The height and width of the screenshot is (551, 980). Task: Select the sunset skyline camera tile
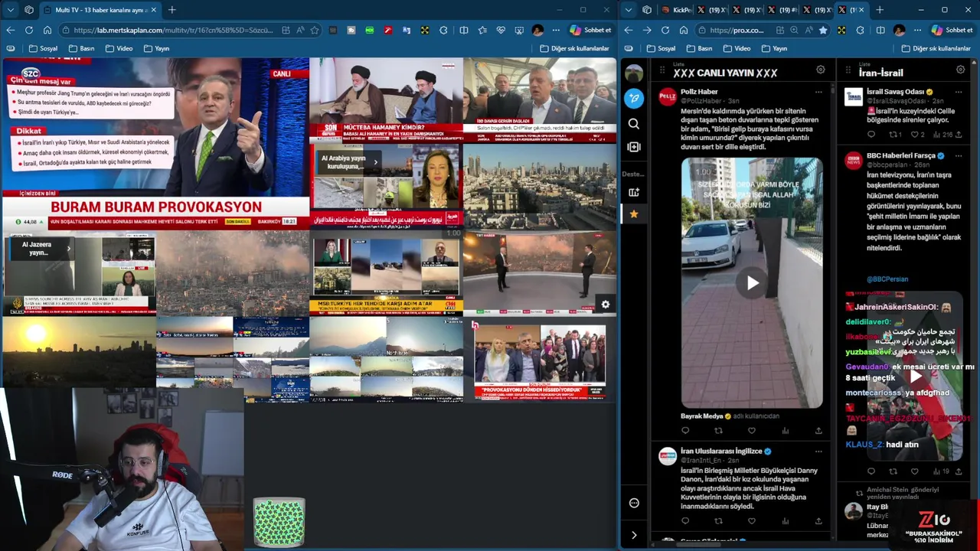pyautogui.click(x=79, y=353)
